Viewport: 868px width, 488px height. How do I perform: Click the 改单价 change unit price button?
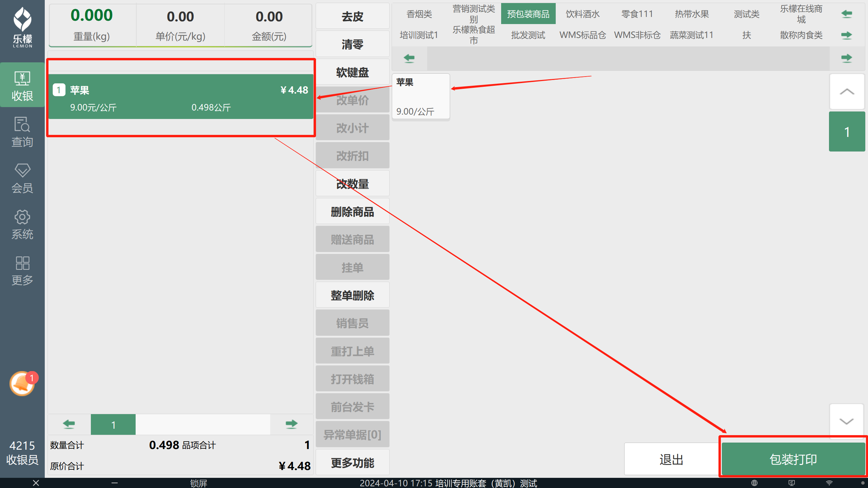353,100
